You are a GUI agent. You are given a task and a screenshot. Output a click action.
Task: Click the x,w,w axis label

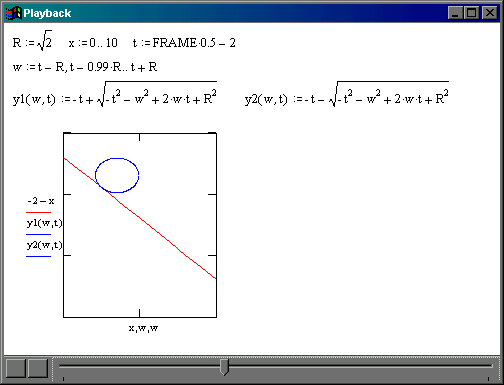point(143,328)
